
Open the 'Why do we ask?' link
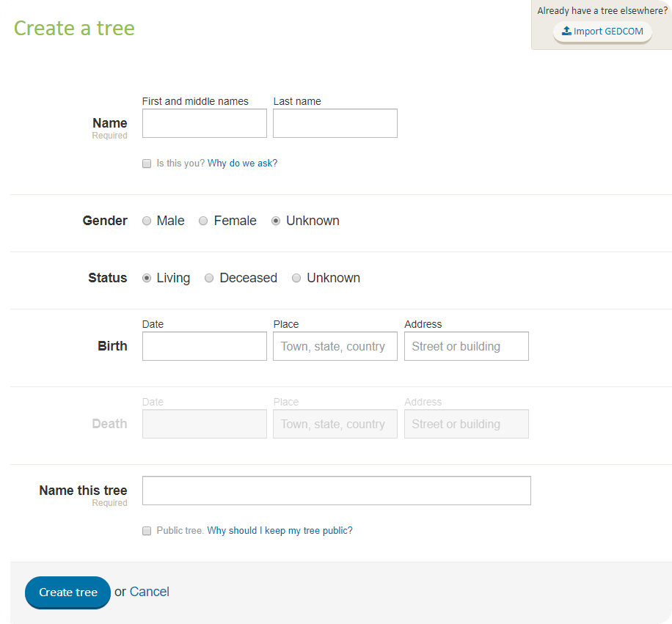[x=242, y=164]
